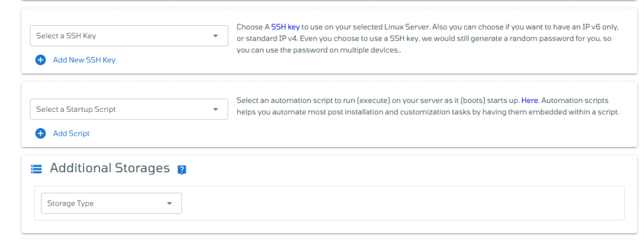Follow the blue Here hyperlink about automation scripts
Screen dimensions: 644x240
coord(530,101)
